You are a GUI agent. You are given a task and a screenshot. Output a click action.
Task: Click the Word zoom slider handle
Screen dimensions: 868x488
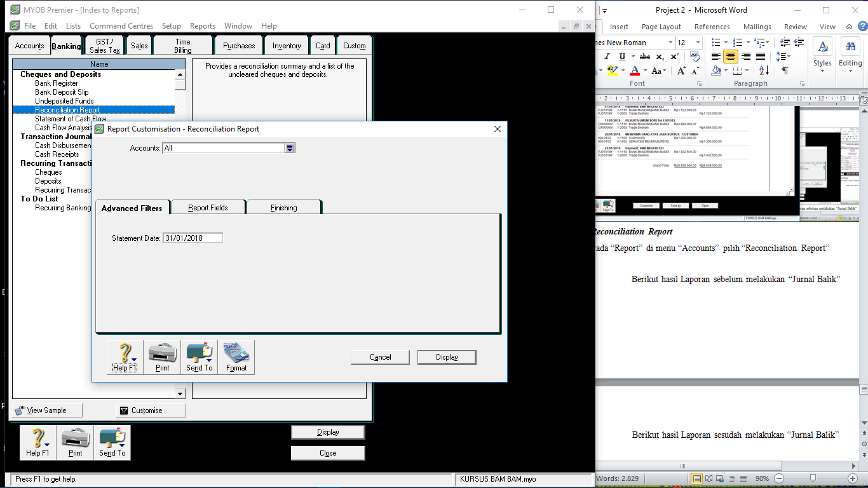[x=813, y=478]
